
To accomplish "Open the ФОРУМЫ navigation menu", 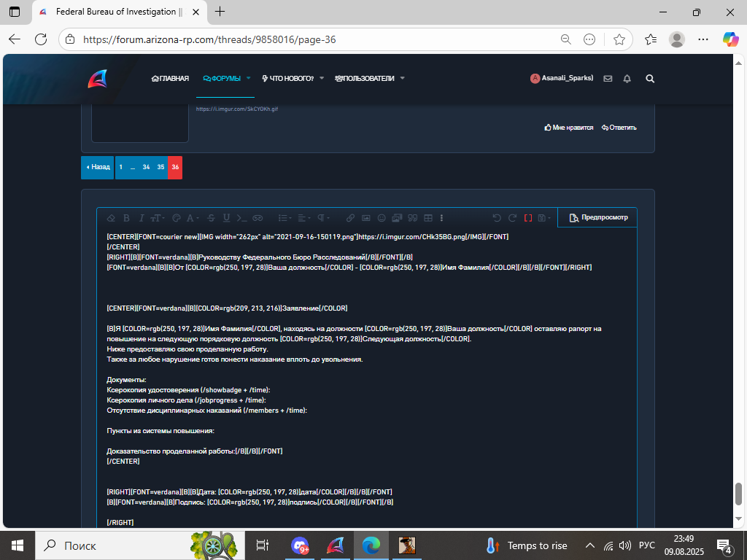I will pos(226,79).
